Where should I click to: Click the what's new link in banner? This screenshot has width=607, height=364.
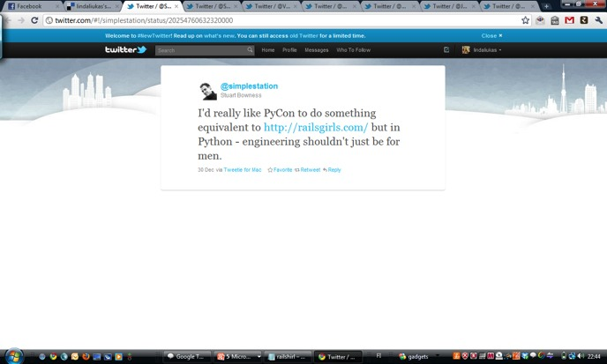(219, 35)
